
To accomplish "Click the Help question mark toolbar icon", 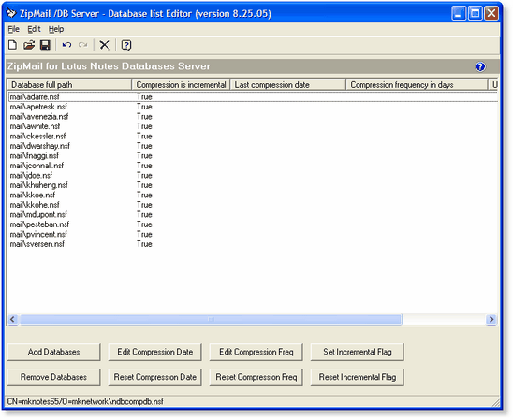I will click(x=126, y=45).
